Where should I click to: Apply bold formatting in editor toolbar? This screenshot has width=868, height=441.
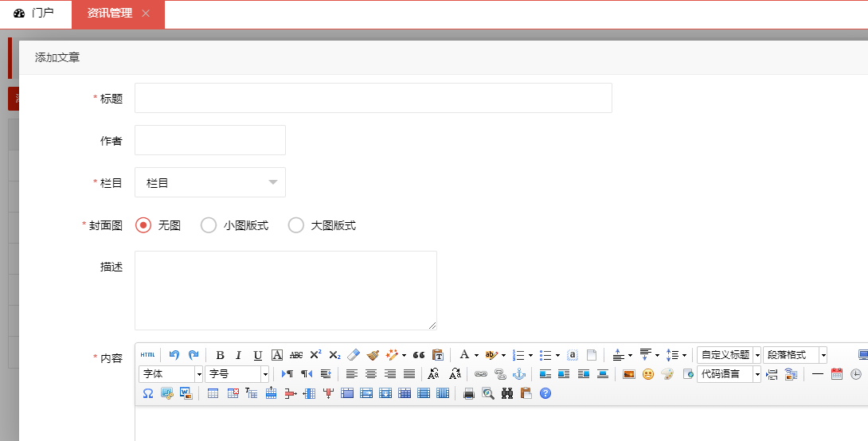(220, 355)
